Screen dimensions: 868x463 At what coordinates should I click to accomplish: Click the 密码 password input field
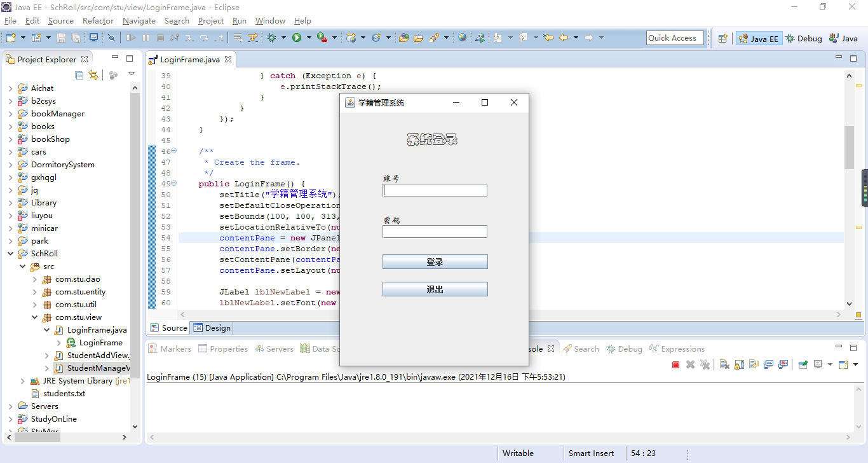click(435, 231)
